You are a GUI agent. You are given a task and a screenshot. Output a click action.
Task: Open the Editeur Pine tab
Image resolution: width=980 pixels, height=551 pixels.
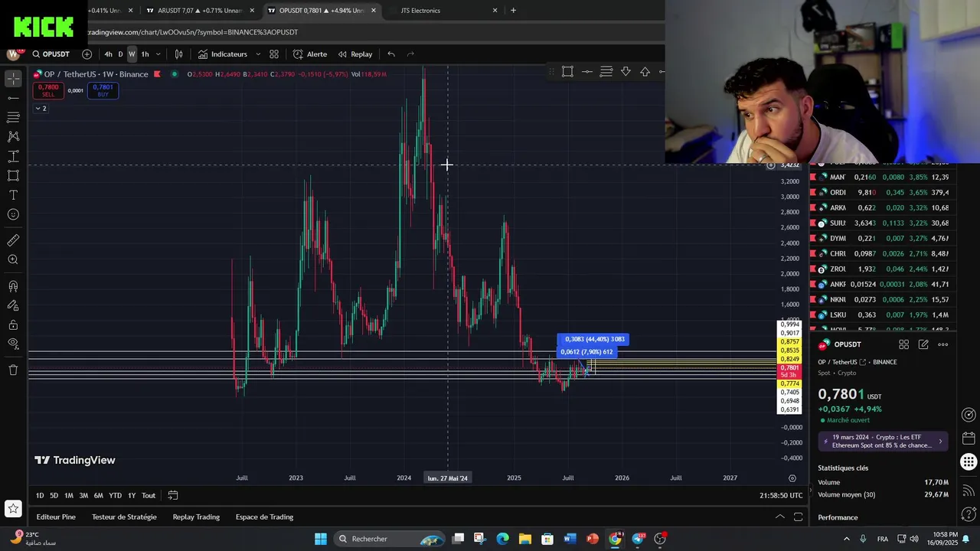pos(56,517)
